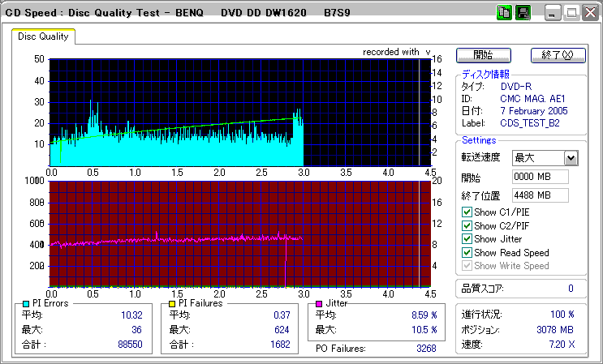Screen dimensions: 603x364
Task: Click the 終了(X) exit button
Action: point(558,55)
